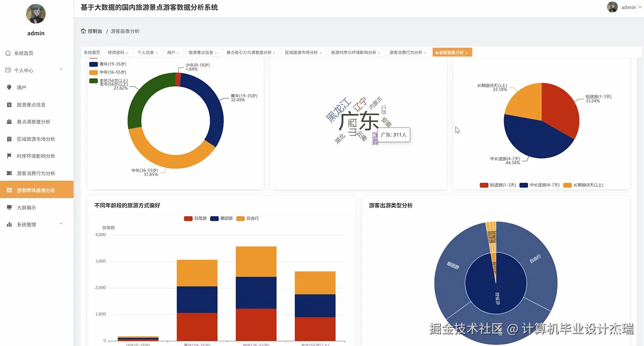Select the 区域旅游市场分析 tab
This screenshot has height=346, width=644.
click(x=301, y=52)
